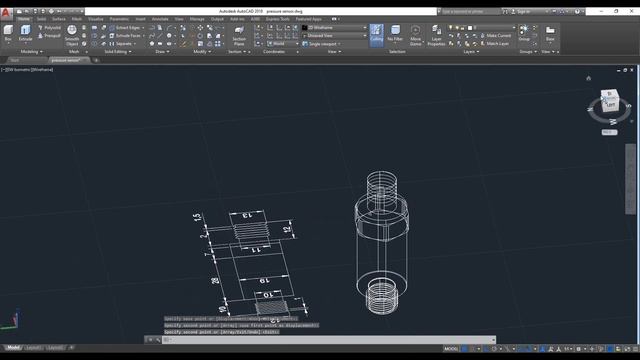Click the MODEL status bar button

pyautogui.click(x=451, y=349)
